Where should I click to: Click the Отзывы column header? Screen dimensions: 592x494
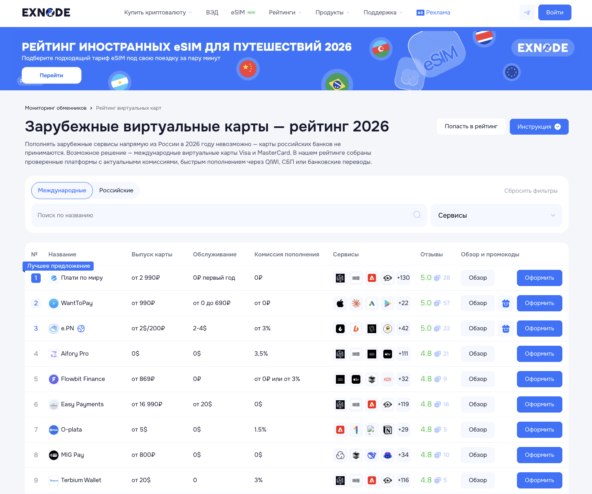point(431,255)
